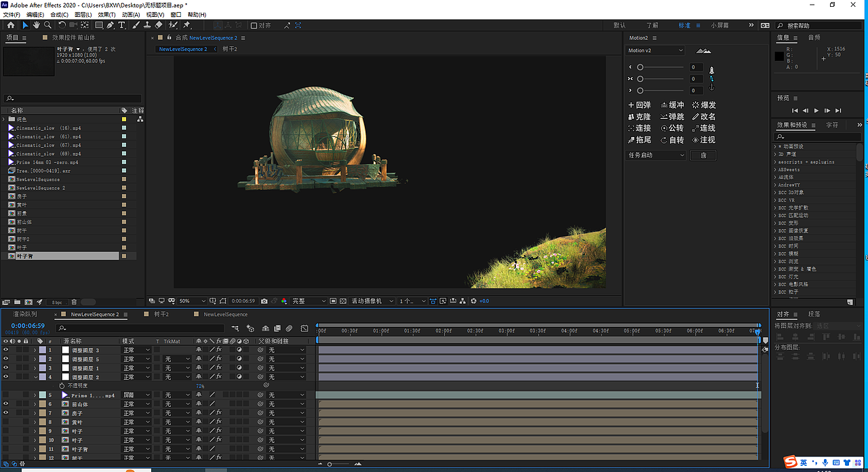Enable the 对齐 snapping checkbox
Image resolution: width=868 pixels, height=472 pixels.
coord(254,26)
